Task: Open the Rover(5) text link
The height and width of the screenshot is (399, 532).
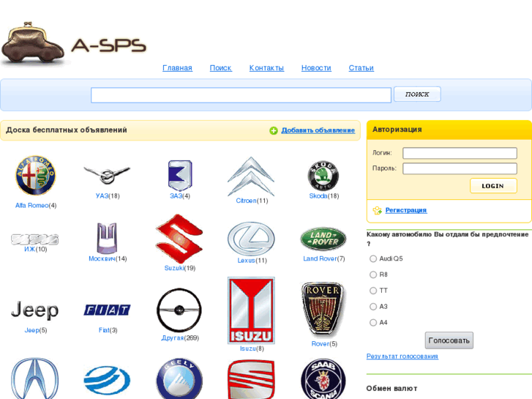Action: pos(324,343)
